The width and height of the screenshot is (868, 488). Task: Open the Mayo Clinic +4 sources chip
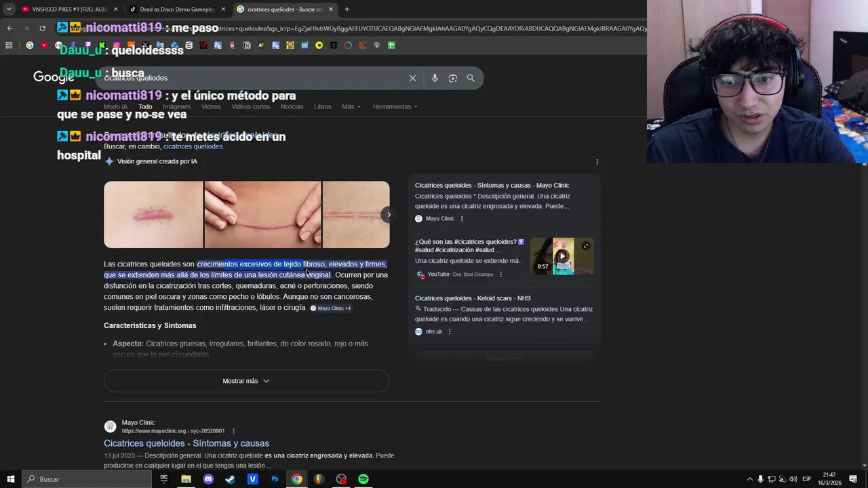tap(331, 308)
